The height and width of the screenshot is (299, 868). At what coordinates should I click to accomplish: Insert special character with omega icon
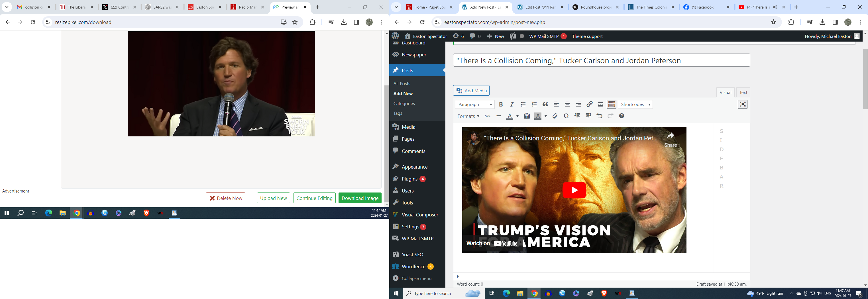[566, 116]
